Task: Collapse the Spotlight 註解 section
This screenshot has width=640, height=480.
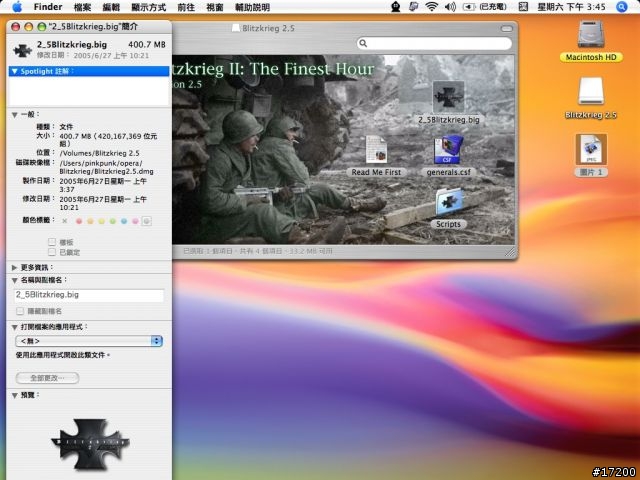Action: [x=15, y=71]
